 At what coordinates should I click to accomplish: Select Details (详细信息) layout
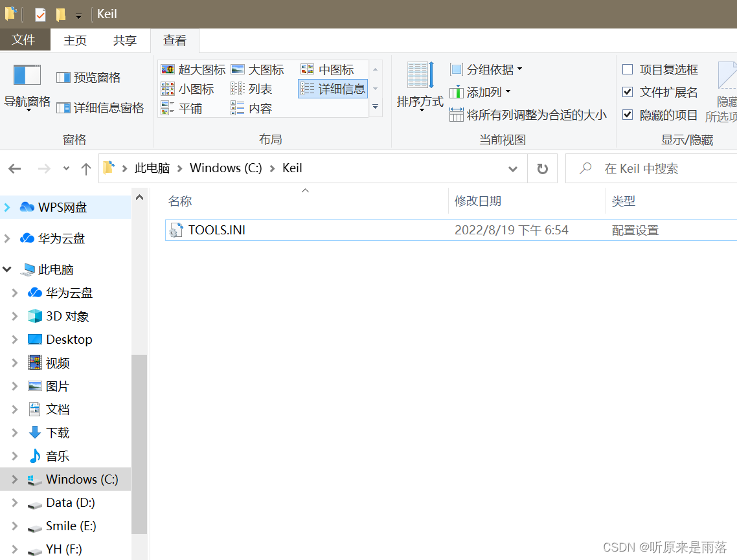click(x=333, y=89)
